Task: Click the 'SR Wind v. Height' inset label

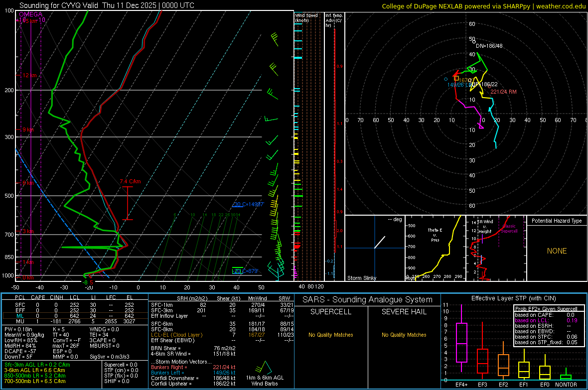Action: [485, 227]
